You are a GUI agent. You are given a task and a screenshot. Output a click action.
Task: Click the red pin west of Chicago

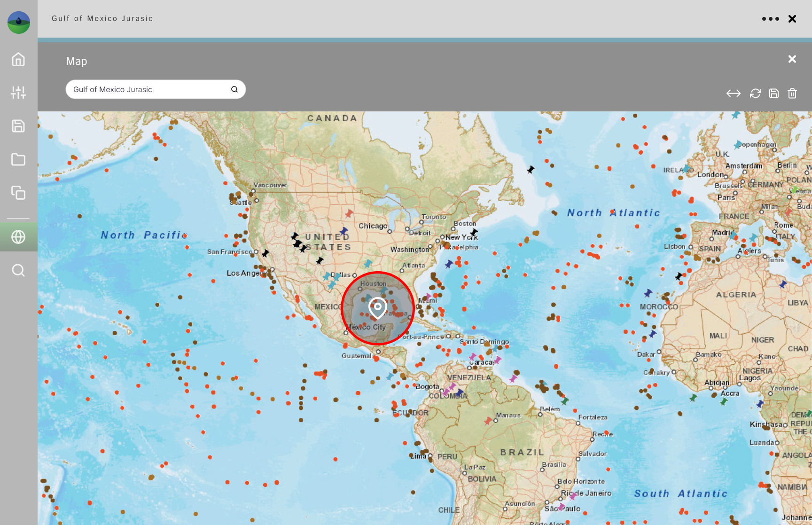349,214
